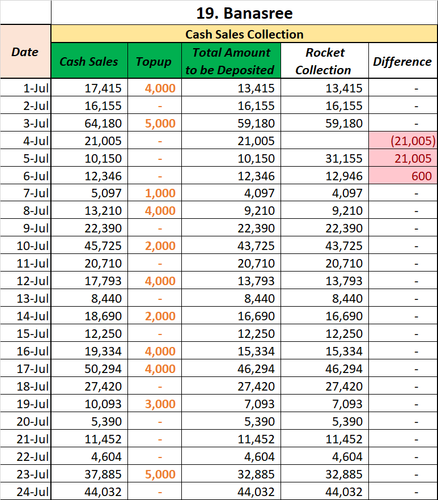
Task: Click the empty Rocket Collection cell for 4-Jul
Action: pyautogui.click(x=324, y=141)
